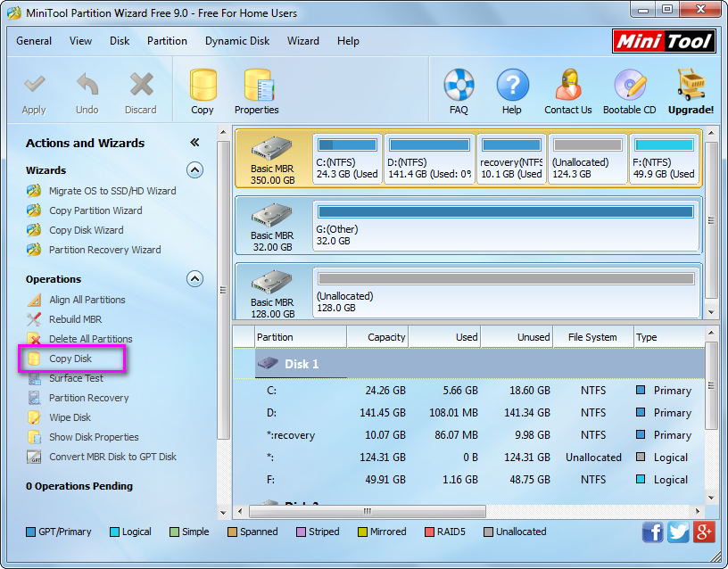728x569 pixels.
Task: Click Wipe Disk operation icon
Action: [x=34, y=417]
